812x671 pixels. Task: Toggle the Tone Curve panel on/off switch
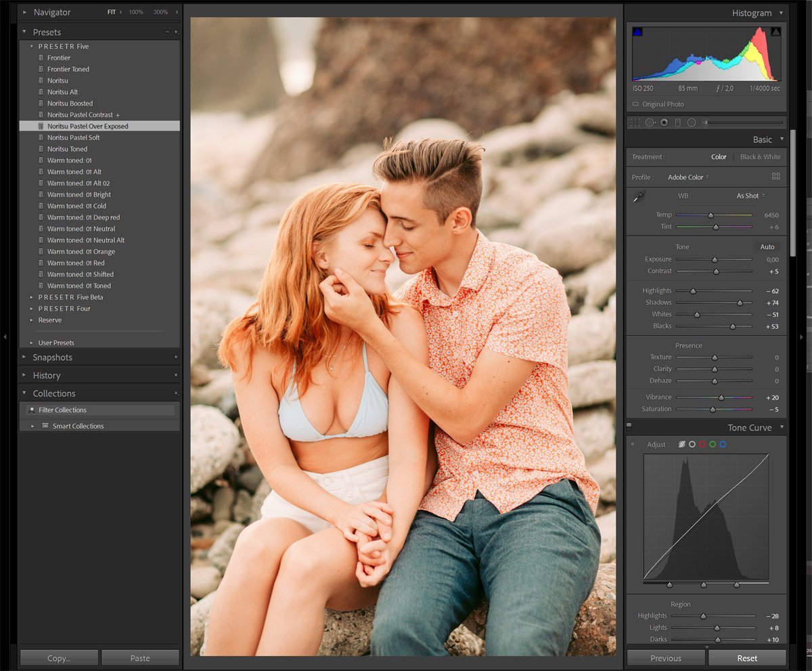tap(629, 427)
